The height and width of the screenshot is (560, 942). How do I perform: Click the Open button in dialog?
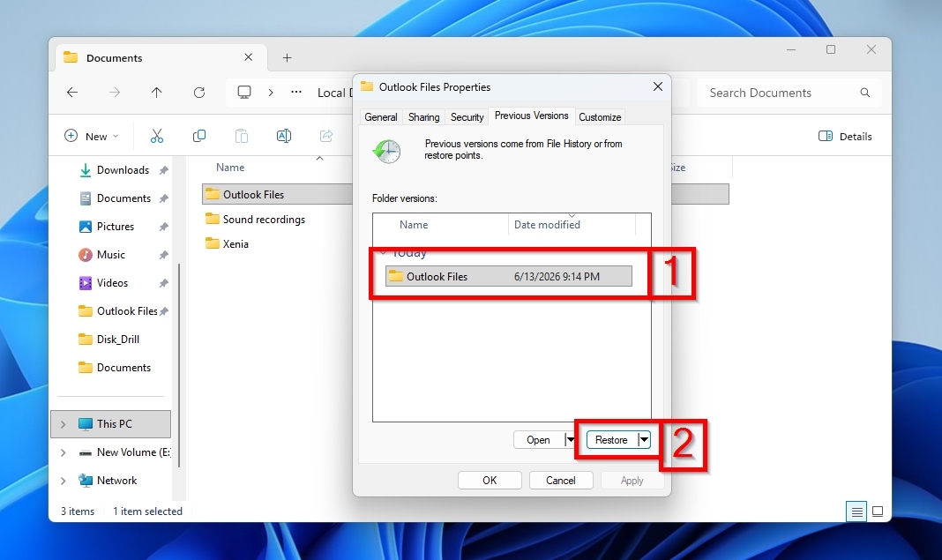click(538, 440)
